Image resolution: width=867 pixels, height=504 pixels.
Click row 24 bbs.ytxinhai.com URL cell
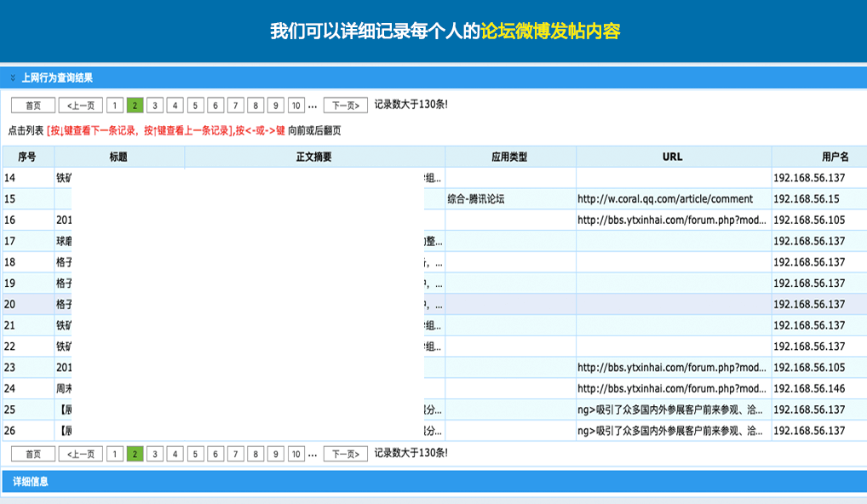pyautogui.click(x=672, y=388)
